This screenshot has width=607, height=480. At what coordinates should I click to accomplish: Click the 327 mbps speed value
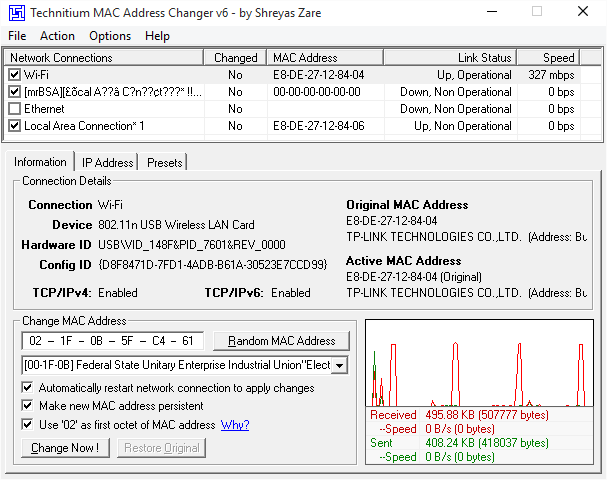[551, 75]
